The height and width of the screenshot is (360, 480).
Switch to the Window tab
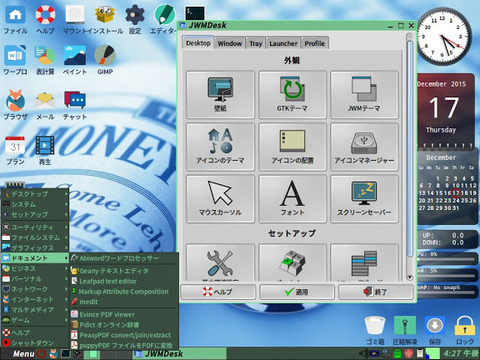pyautogui.click(x=230, y=43)
